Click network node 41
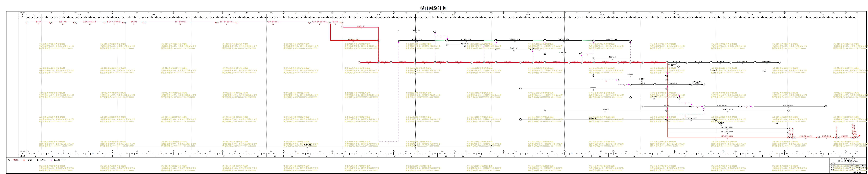Image resolution: width=868 pixels, height=174 pixels. pos(570,62)
